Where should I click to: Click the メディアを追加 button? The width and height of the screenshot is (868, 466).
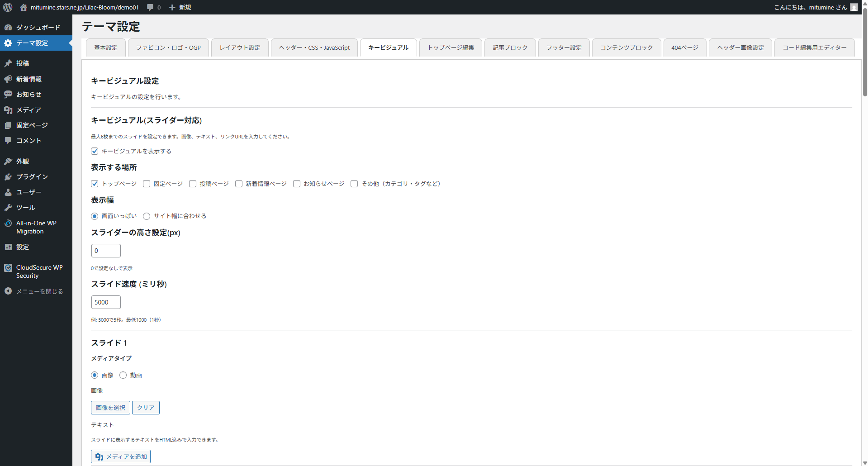(x=121, y=456)
